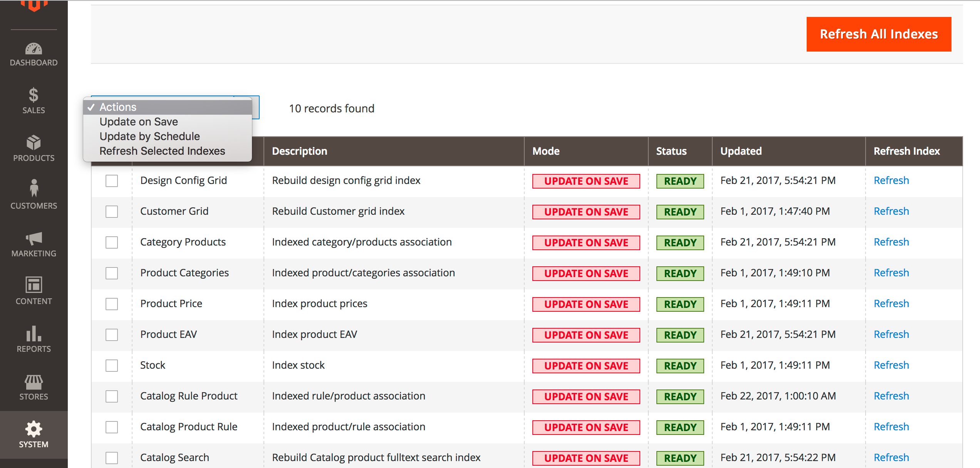Viewport: 980px width, 468px height.
Task: Click Refresh link for Customer Grid
Action: pyautogui.click(x=891, y=211)
